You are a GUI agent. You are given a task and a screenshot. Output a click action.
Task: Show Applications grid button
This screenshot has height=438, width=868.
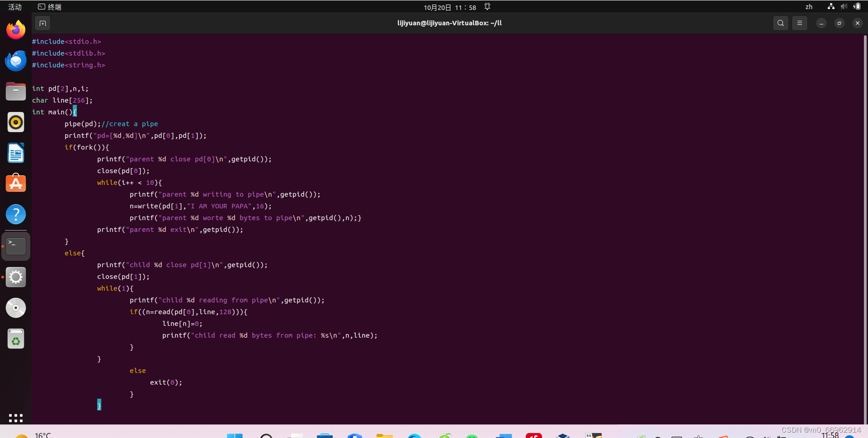[x=16, y=418]
